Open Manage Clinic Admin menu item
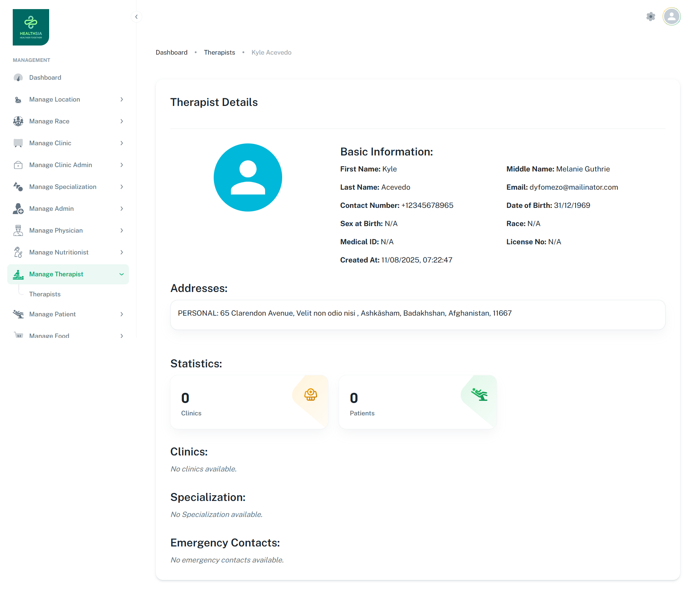Image resolution: width=699 pixels, height=616 pixels. click(x=60, y=165)
